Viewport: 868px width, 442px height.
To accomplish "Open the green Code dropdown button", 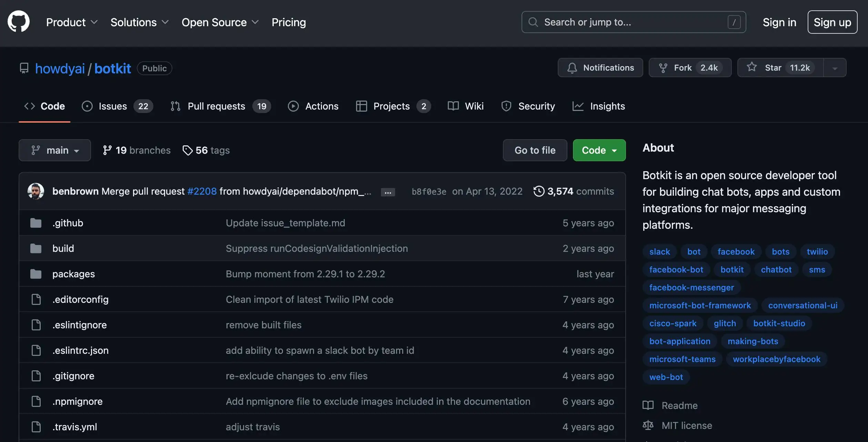I will pos(599,150).
